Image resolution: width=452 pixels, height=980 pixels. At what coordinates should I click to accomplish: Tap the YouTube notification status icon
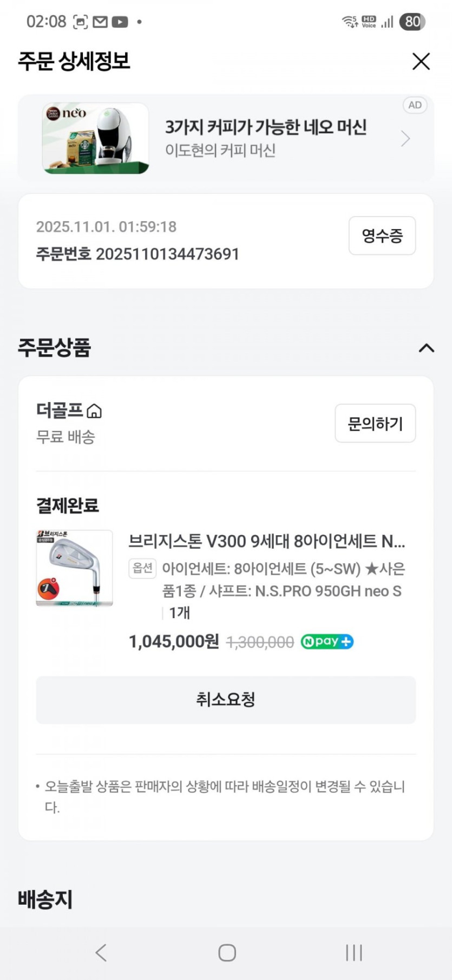coord(120,22)
